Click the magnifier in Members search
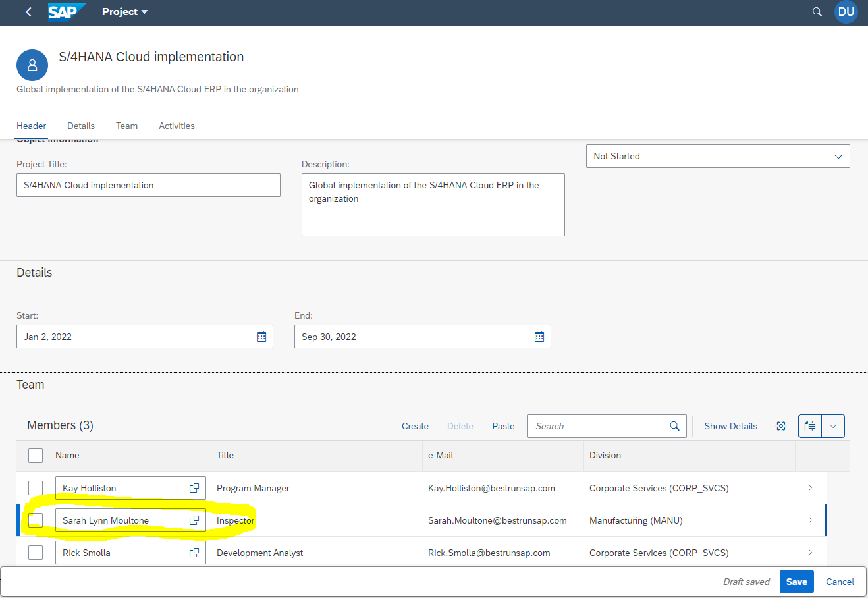The height and width of the screenshot is (598, 868). (x=674, y=426)
